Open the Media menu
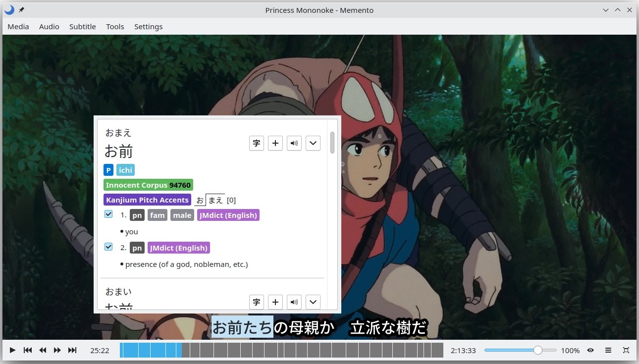Screen dimensions: 639x364 pyautogui.click(x=18, y=27)
